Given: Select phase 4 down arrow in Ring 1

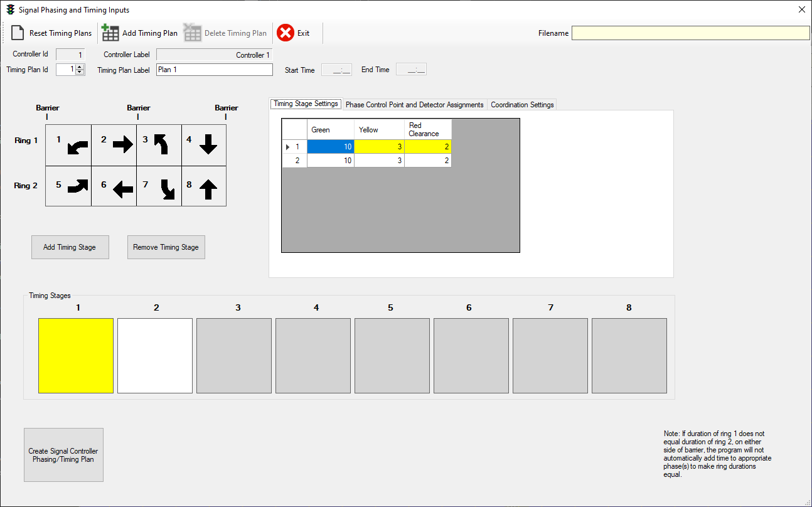Looking at the screenshot, I should [x=208, y=145].
